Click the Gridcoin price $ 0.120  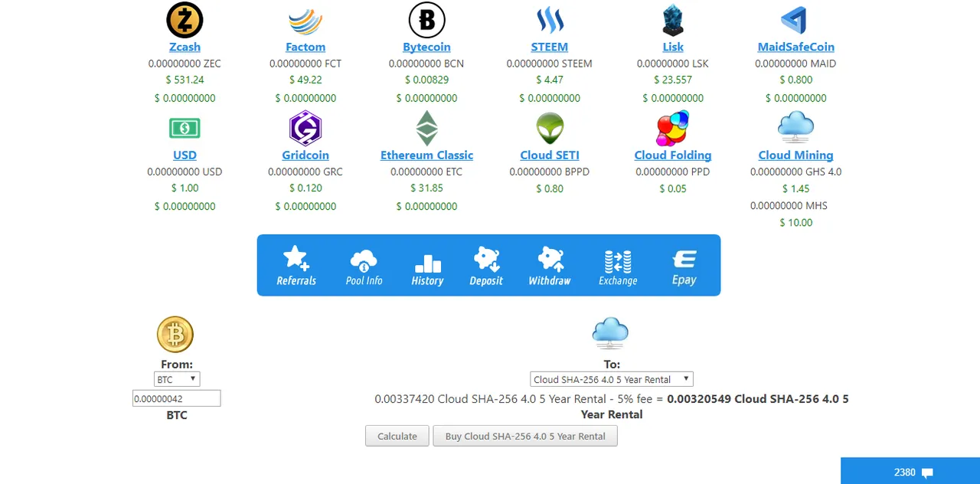pyautogui.click(x=305, y=188)
